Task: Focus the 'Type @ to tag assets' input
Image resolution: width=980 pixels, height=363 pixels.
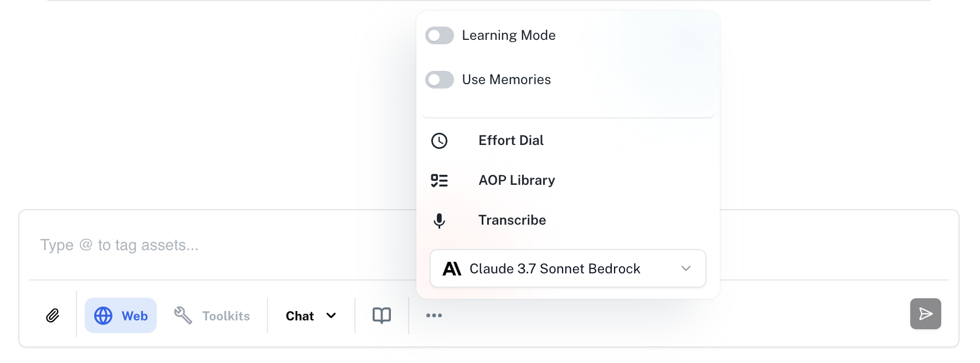Action: tap(221, 245)
